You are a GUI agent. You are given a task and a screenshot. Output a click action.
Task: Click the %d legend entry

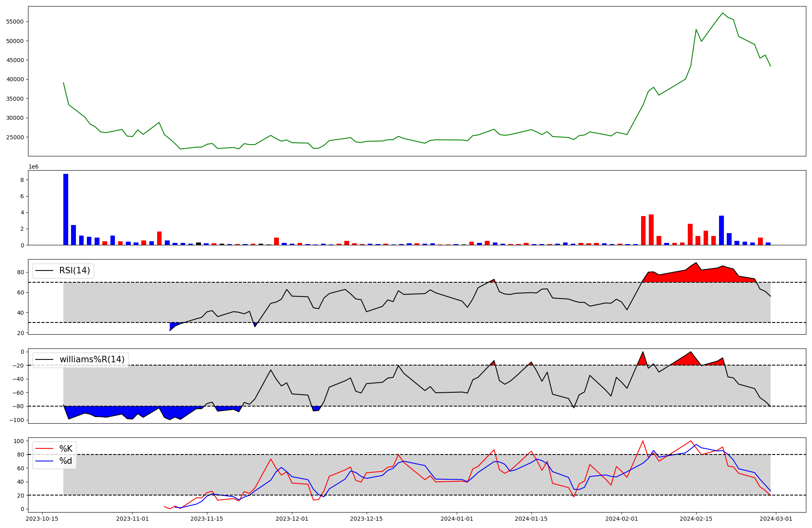pos(66,461)
